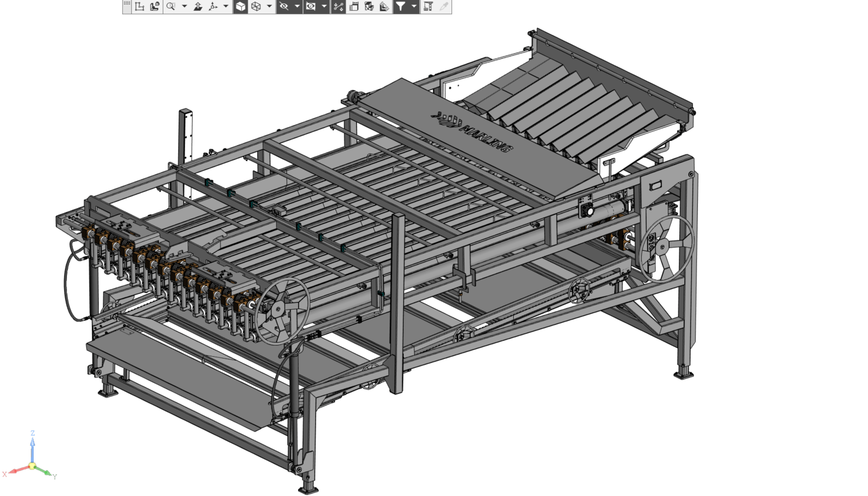Click the zoom magnifier tool icon
868x496 pixels.
(x=171, y=7)
